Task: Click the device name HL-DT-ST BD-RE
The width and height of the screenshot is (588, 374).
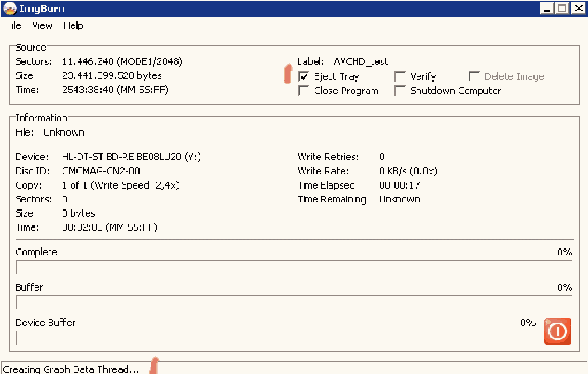Action: coord(131,157)
